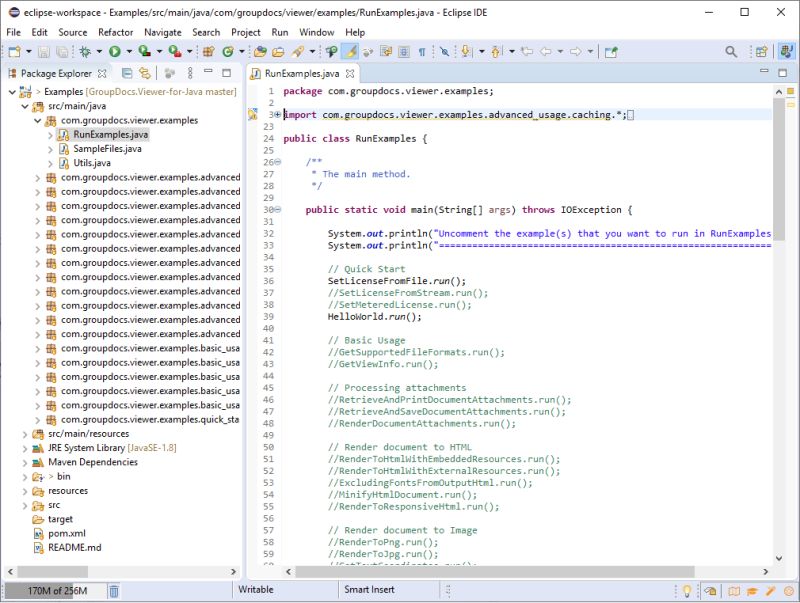This screenshot has height=603, width=800.
Task: Run garbage collector via trash icon
Action: pos(114,591)
